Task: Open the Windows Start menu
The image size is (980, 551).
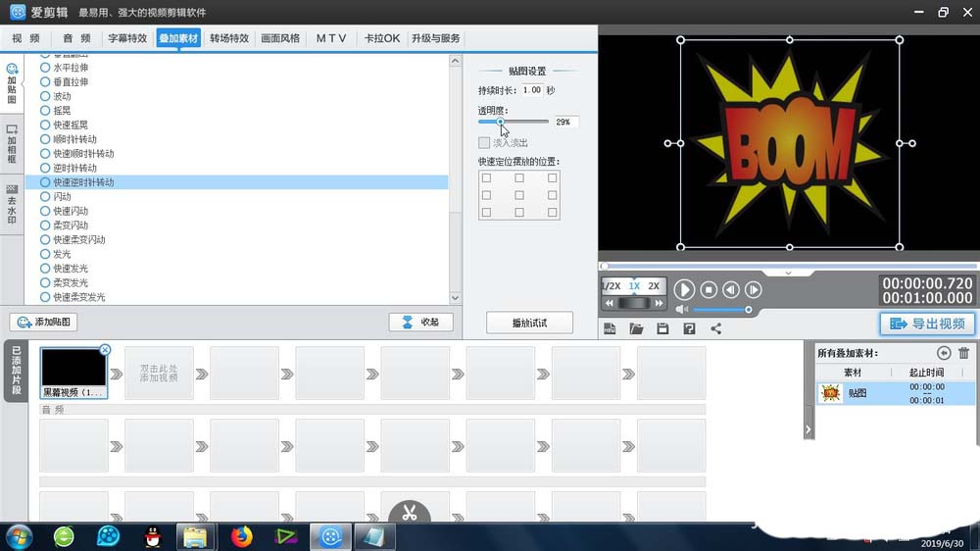Action: 19,536
